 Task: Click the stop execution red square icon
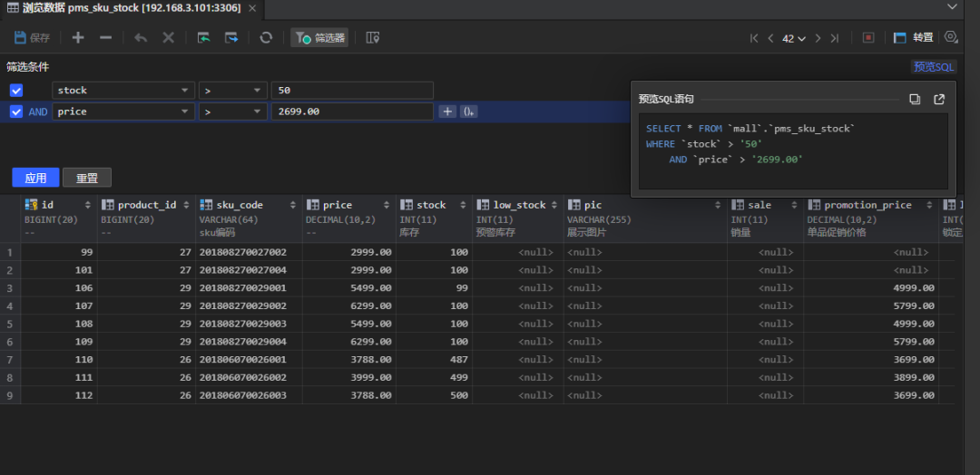pyautogui.click(x=868, y=38)
